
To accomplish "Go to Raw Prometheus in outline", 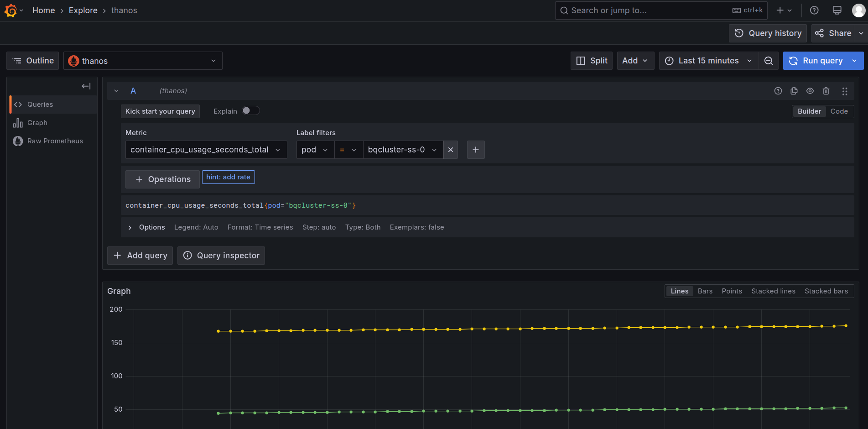I will click(x=55, y=141).
